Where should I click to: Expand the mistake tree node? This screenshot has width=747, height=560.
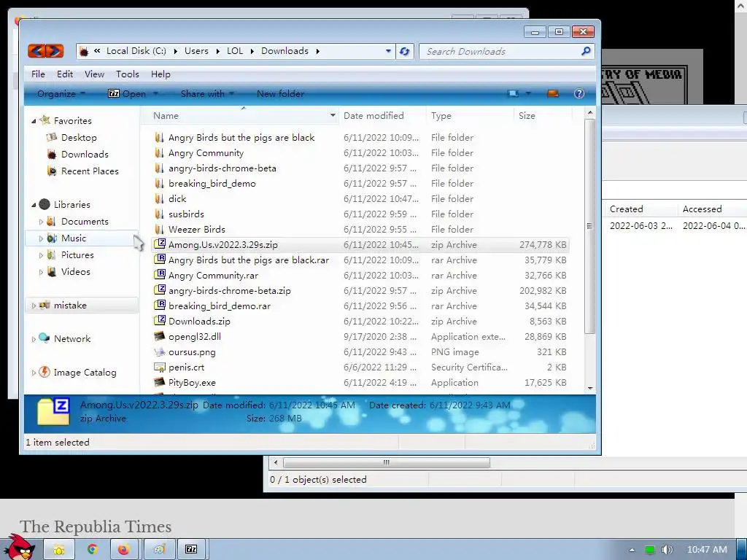pos(34,306)
